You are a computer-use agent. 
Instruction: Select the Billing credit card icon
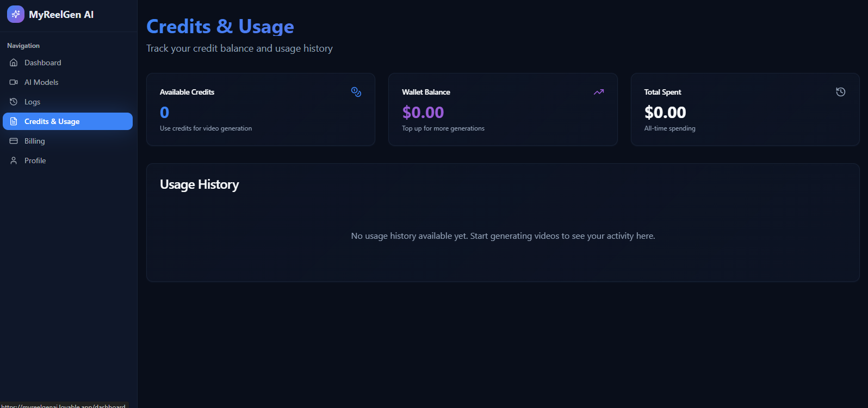coord(14,141)
